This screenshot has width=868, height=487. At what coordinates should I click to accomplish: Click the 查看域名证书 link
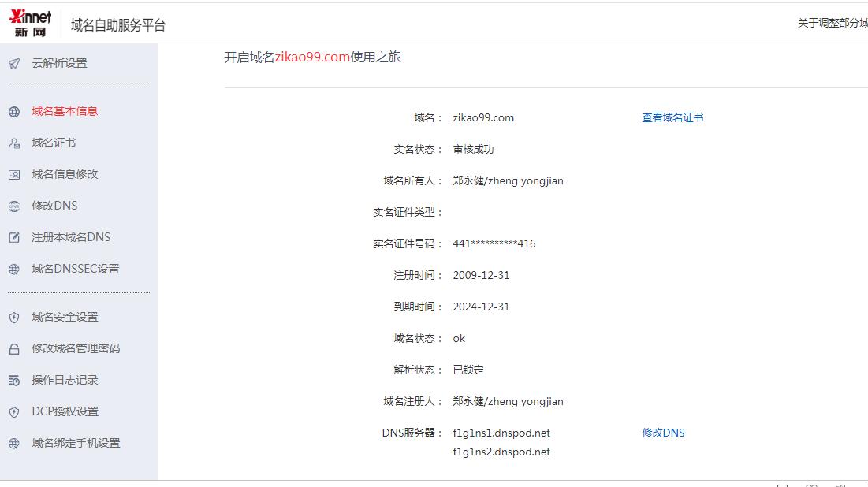pyautogui.click(x=672, y=117)
